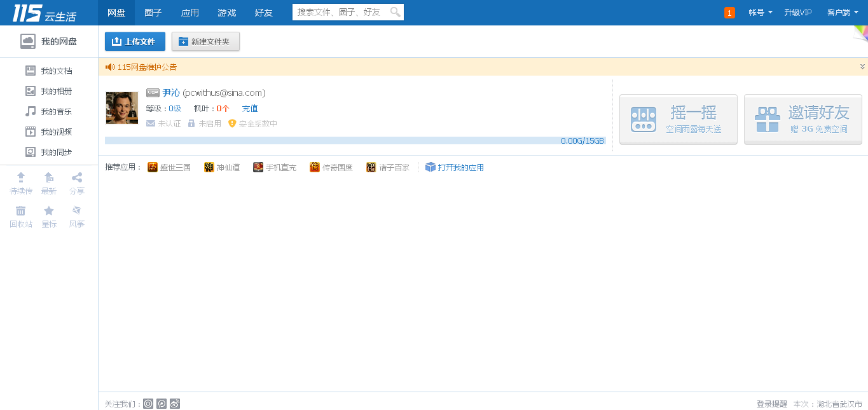The image size is (868, 410).
Task: Click the Weibo follow-us icon
Action: (175, 404)
